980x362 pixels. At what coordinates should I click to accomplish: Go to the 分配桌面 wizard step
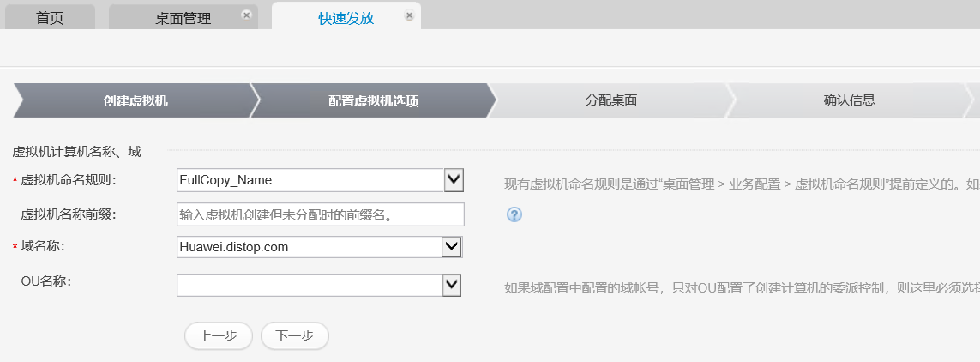click(610, 100)
